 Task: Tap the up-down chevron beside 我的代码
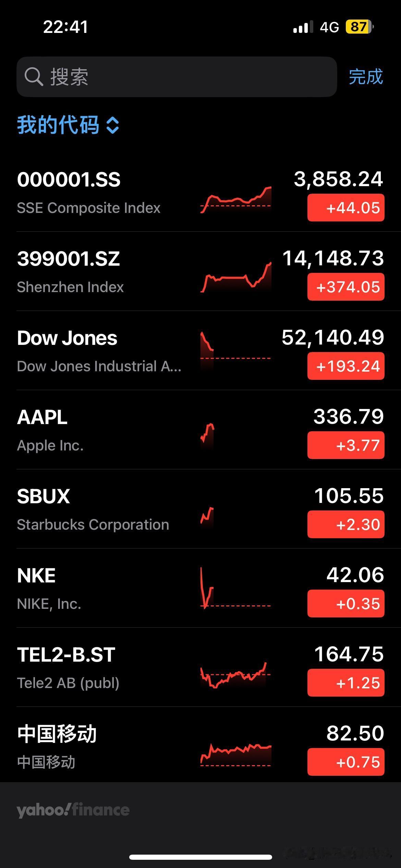(x=113, y=125)
